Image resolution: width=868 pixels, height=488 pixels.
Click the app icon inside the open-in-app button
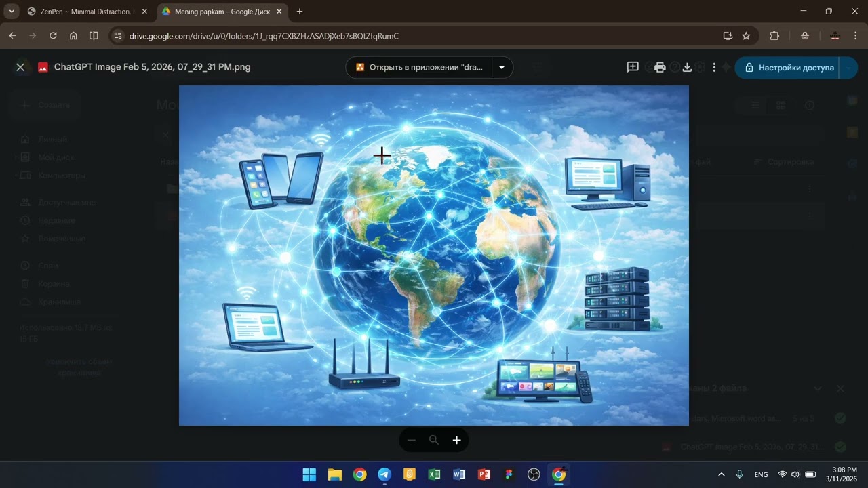(360, 67)
